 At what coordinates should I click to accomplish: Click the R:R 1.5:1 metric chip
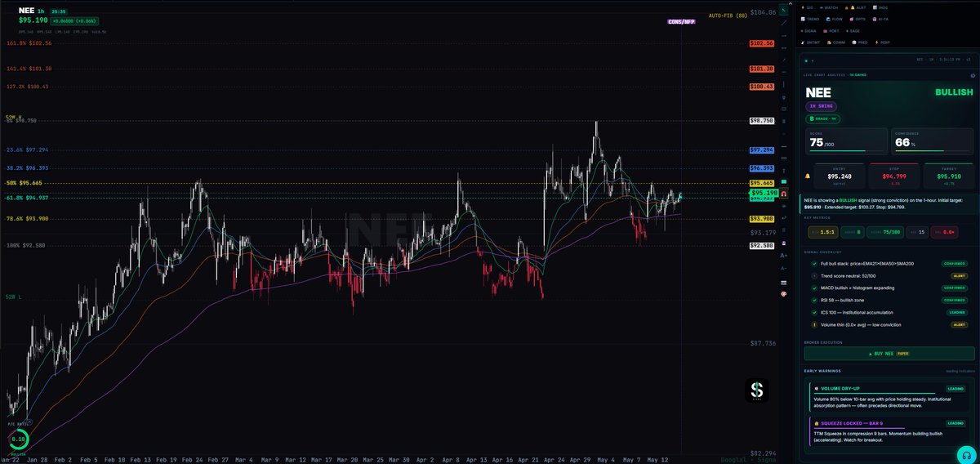823,232
